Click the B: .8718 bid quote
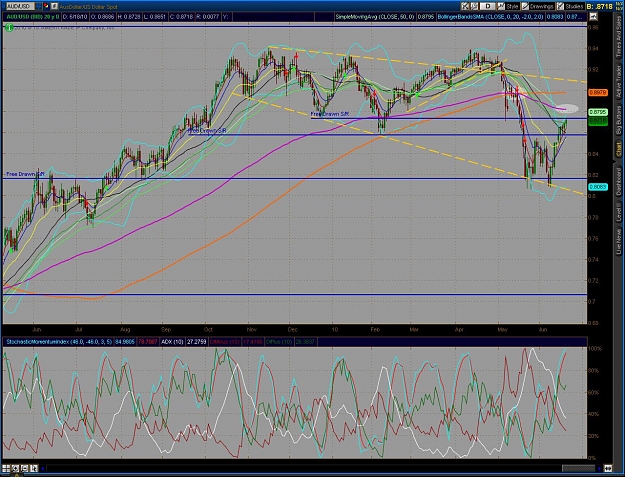625x477 pixels. coord(600,6)
